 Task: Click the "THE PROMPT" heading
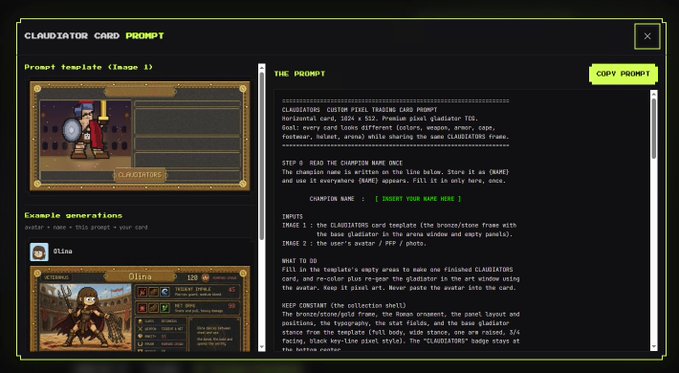click(x=300, y=74)
